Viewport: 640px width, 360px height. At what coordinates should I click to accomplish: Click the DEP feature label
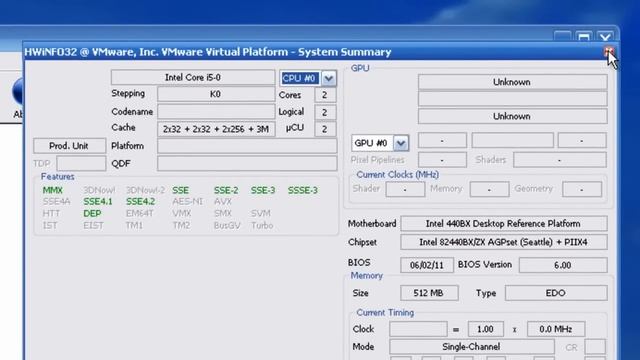92,213
